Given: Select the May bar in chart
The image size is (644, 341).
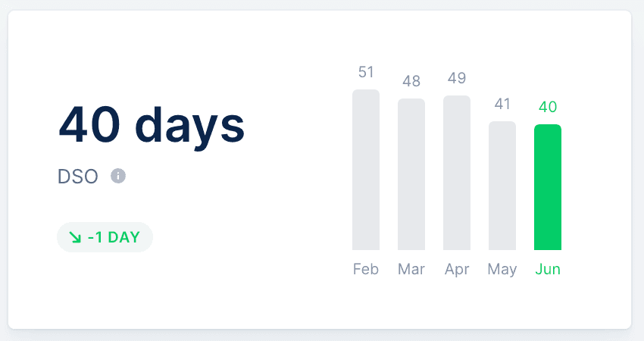Looking at the screenshot, I should (x=502, y=186).
